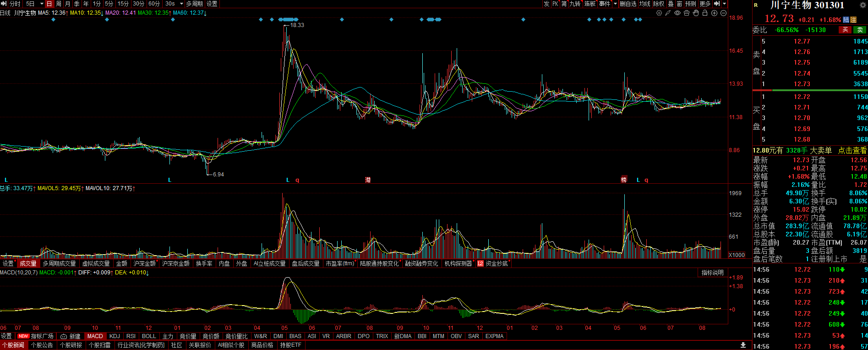
Task: Open 多周期 multi-period view
Action: click(x=194, y=4)
